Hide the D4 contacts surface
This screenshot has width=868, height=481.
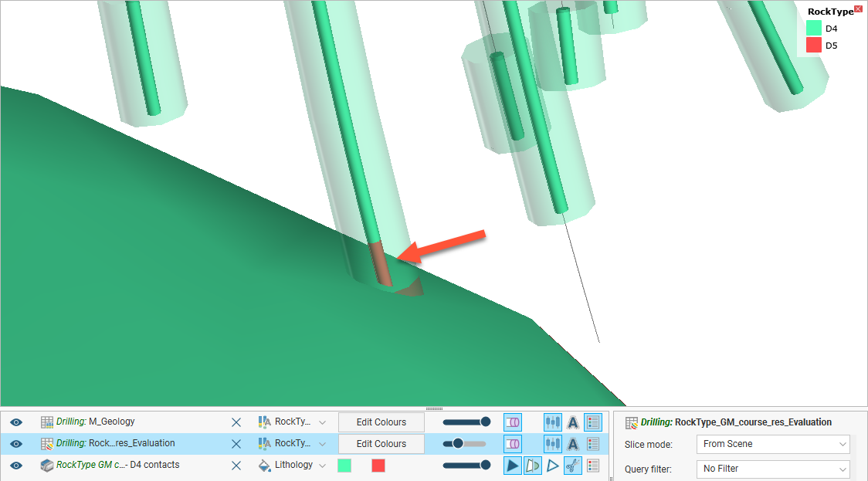point(16,466)
